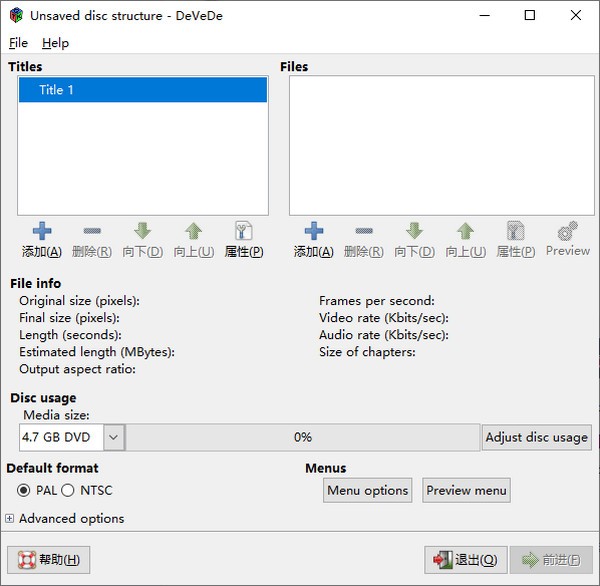Click the Menu options button
Screen dimensions: 600x586
point(367,490)
